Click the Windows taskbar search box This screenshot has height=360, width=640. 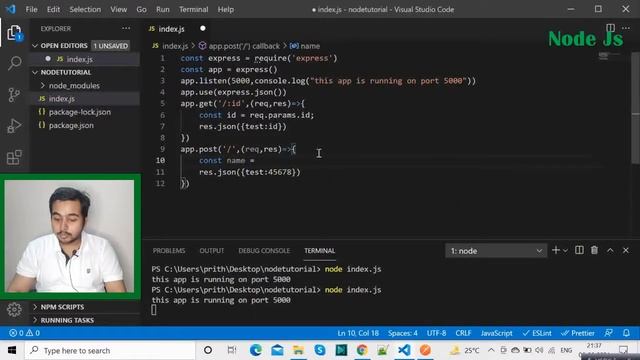point(110,350)
